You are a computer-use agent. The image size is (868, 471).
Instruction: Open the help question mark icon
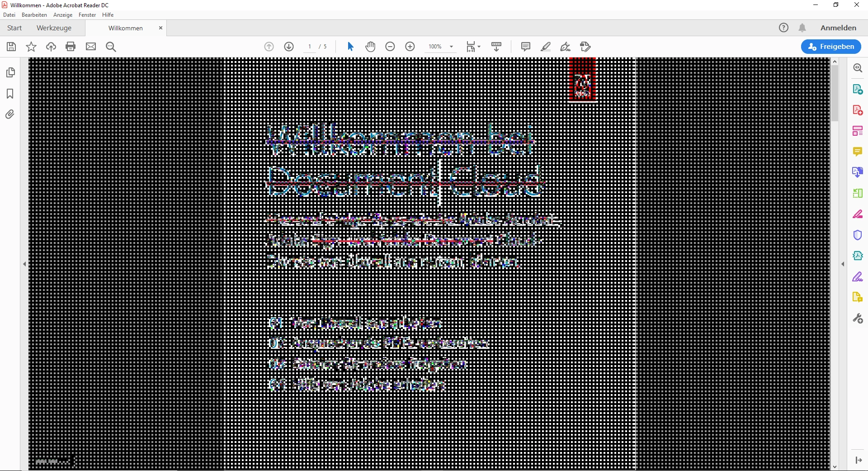click(783, 28)
